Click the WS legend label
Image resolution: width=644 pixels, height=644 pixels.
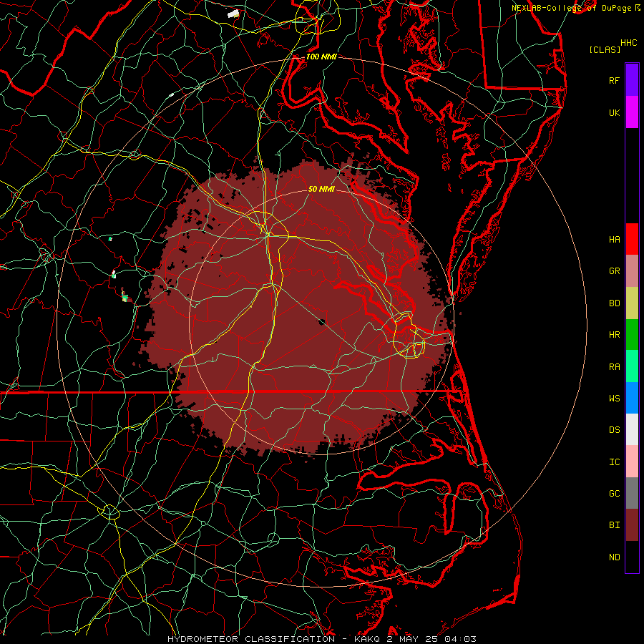614,399
